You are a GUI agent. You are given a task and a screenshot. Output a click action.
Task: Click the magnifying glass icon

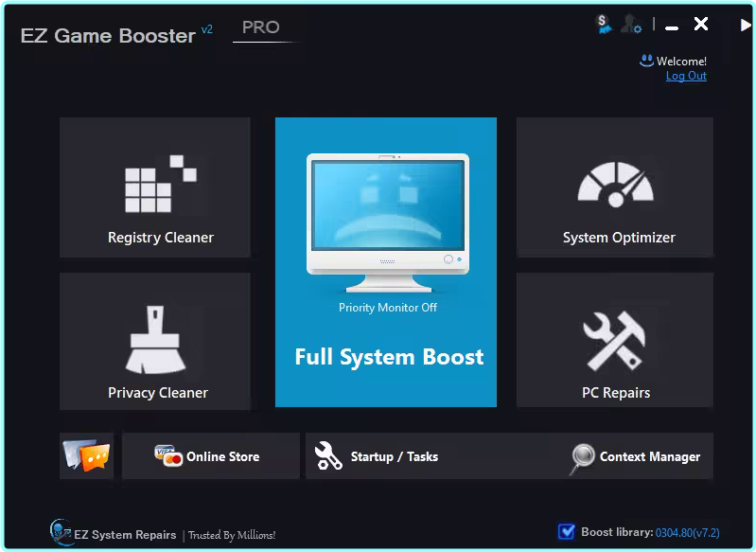(x=582, y=458)
